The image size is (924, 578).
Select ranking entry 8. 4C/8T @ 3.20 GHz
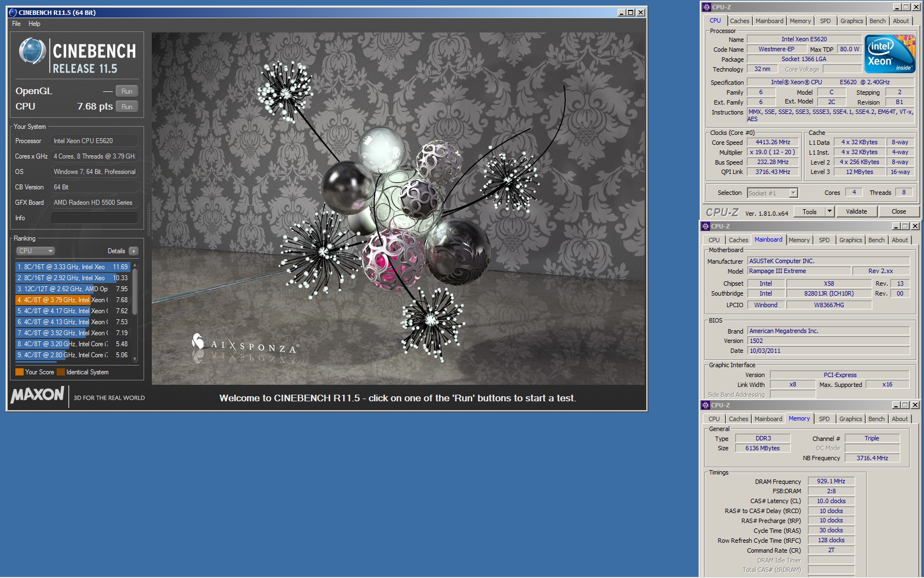coord(72,344)
